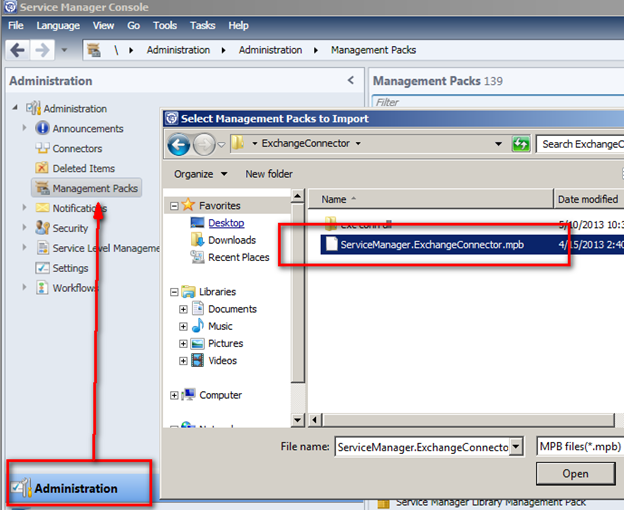624x510 pixels.
Task: Expand the Music library
Action: (x=183, y=326)
